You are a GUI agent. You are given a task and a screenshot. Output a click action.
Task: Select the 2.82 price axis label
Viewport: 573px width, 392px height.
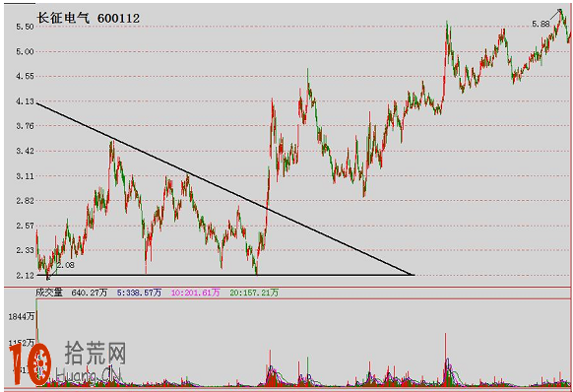(25, 201)
